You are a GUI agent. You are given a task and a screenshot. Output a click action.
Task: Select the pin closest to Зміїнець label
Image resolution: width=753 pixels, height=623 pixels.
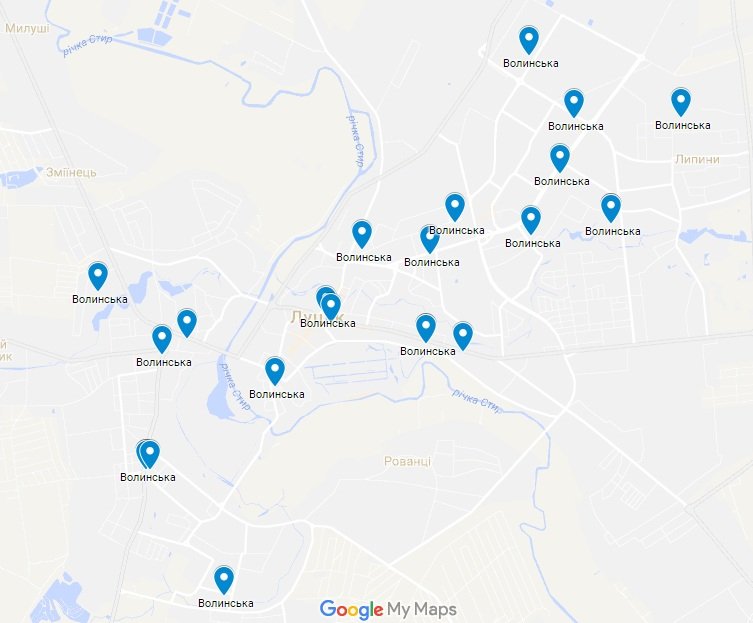pyautogui.click(x=97, y=276)
